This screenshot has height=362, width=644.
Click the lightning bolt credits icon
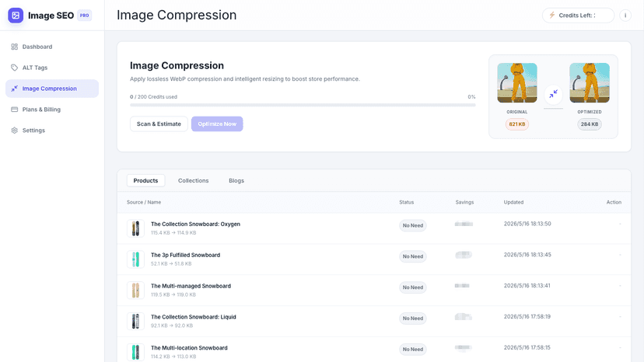pos(552,16)
